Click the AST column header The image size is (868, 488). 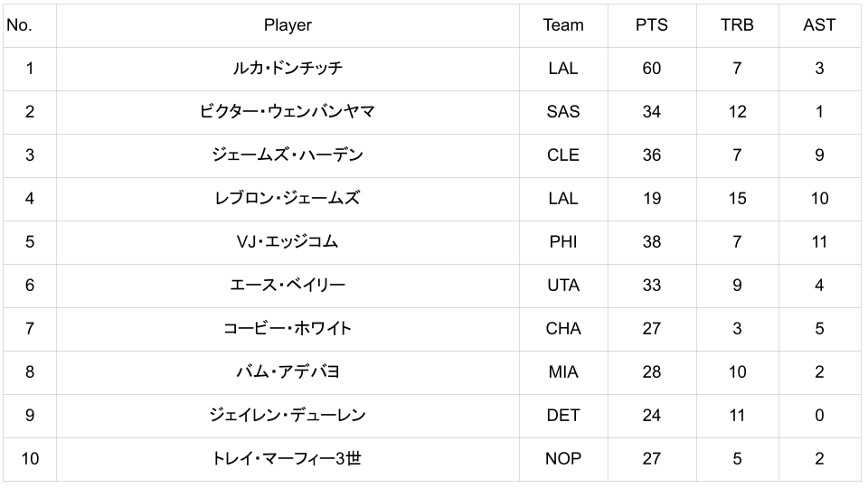tap(819, 25)
